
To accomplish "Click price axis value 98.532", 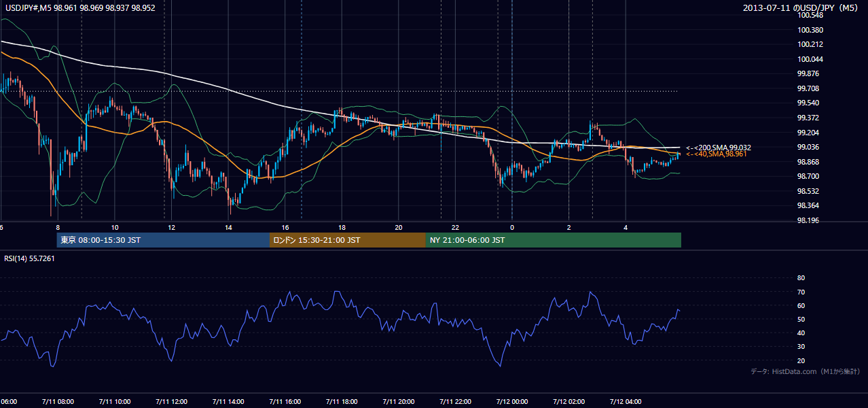I will pos(808,191).
